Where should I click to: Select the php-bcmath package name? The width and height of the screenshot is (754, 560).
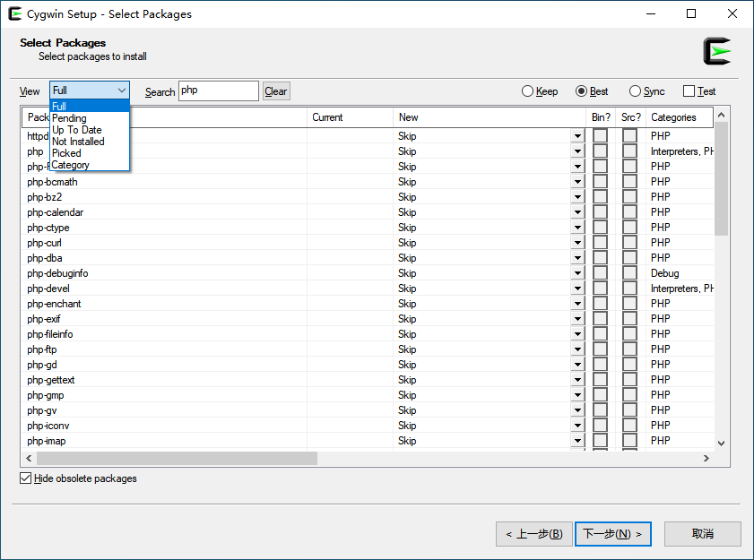52,182
